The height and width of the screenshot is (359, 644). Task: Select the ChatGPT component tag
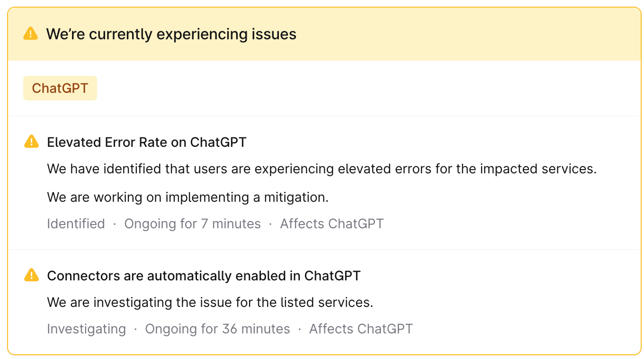tap(60, 88)
